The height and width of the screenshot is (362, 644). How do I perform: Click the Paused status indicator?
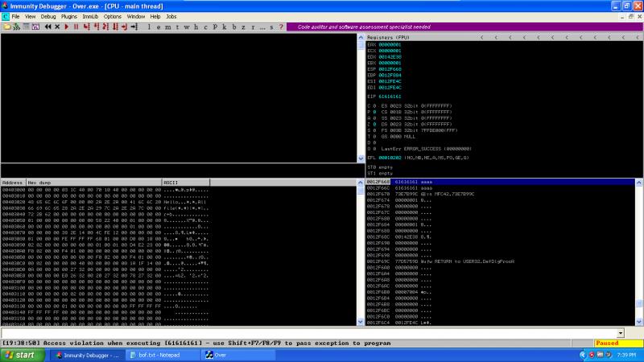(x=618, y=343)
